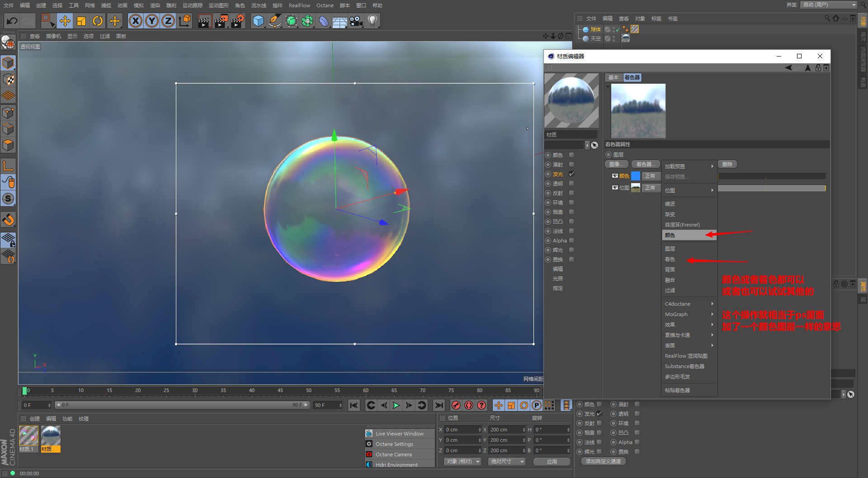Play the animation forward
The image size is (868, 478).
click(x=396, y=405)
